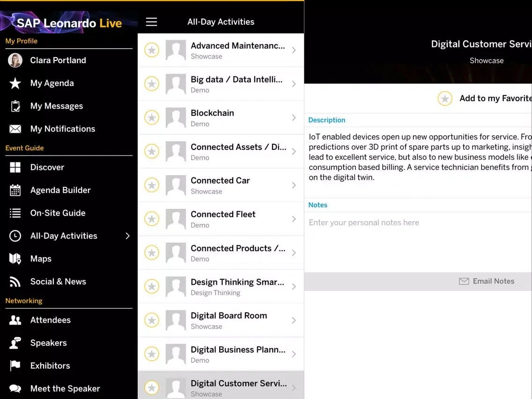
Task: Open Big data row chevron
Action: click(x=294, y=84)
